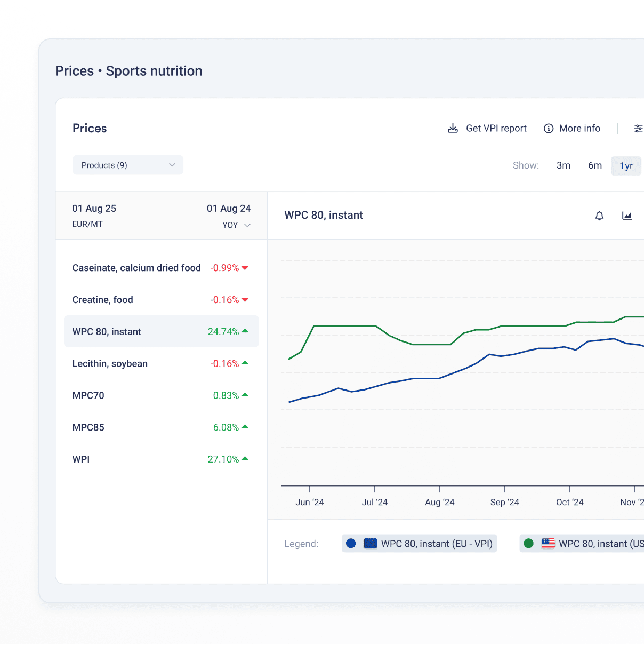Viewport: 644px width, 645px height.
Task: Click the green up arrow beside WPI
Action: coord(245,459)
